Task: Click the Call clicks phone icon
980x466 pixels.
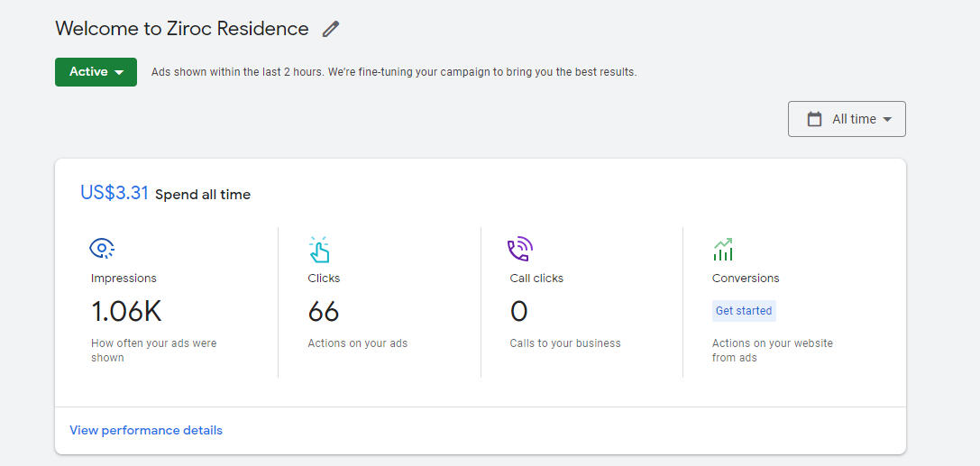Action: (520, 249)
